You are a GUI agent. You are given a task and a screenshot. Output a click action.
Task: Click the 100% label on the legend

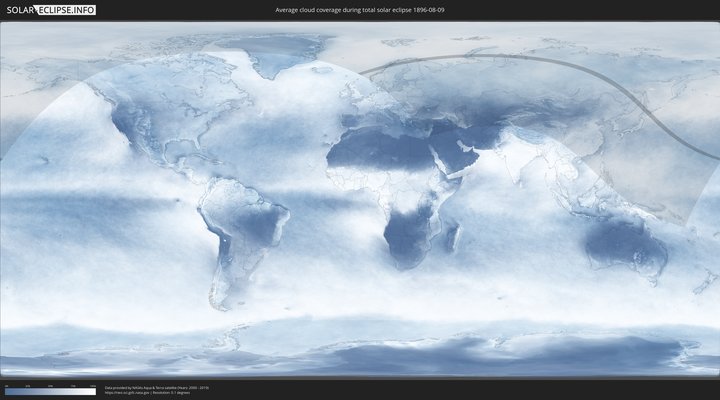pyautogui.click(x=94, y=385)
